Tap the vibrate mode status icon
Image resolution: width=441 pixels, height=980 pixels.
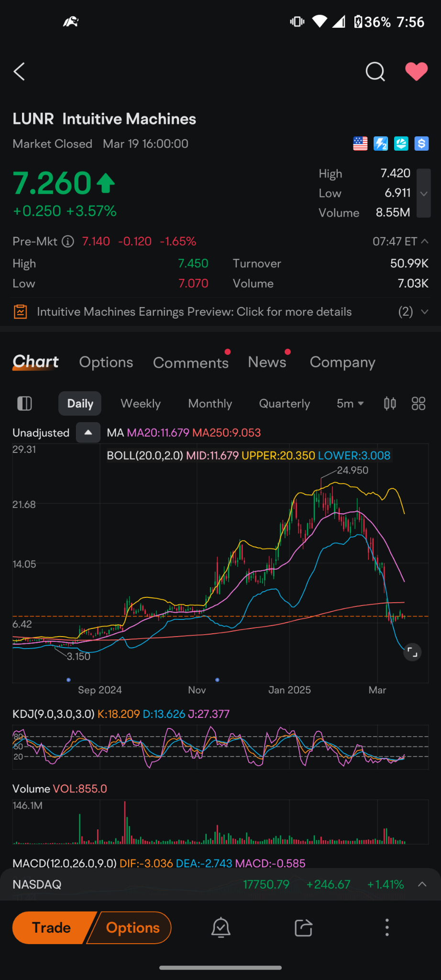coord(297,22)
